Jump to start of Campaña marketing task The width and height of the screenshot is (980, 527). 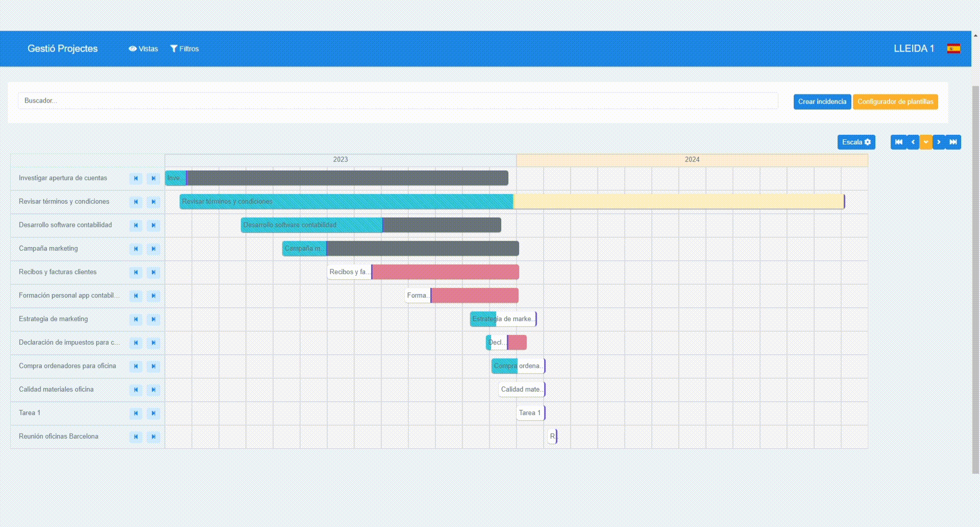(x=136, y=249)
